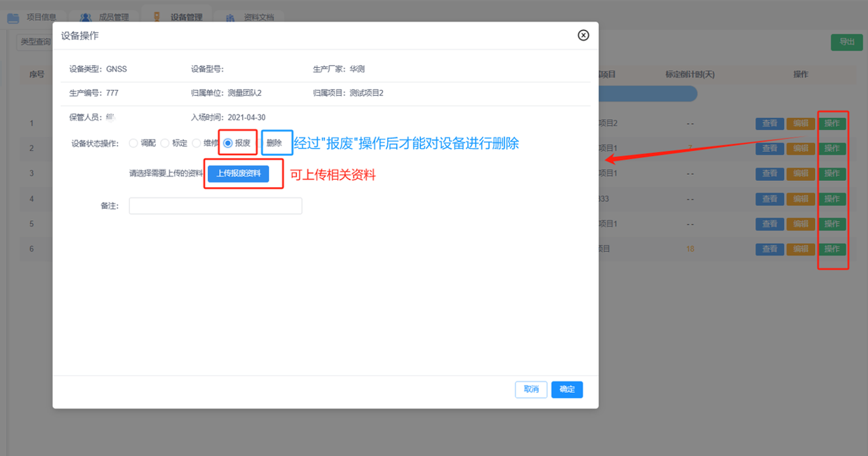The width and height of the screenshot is (868, 456).
Task: Click 操作 for row 6 device
Action: (x=832, y=249)
